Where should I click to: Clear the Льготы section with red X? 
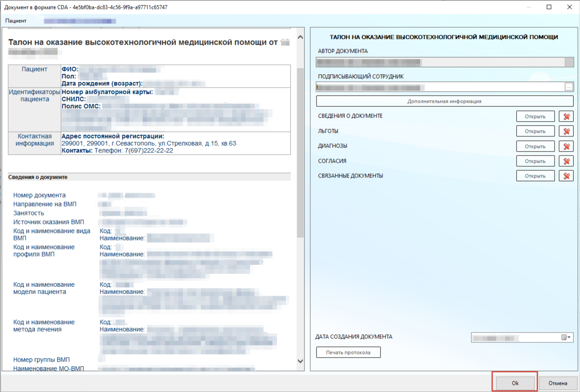[566, 131]
